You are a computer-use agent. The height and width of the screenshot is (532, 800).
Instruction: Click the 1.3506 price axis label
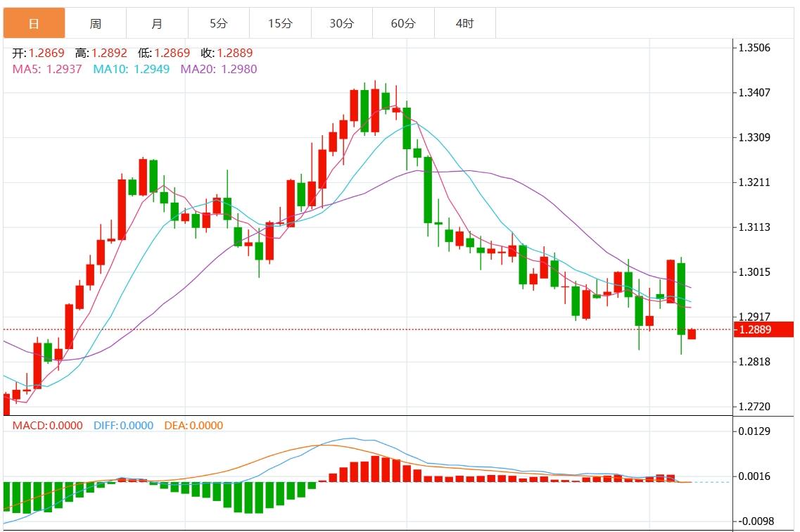(754, 48)
